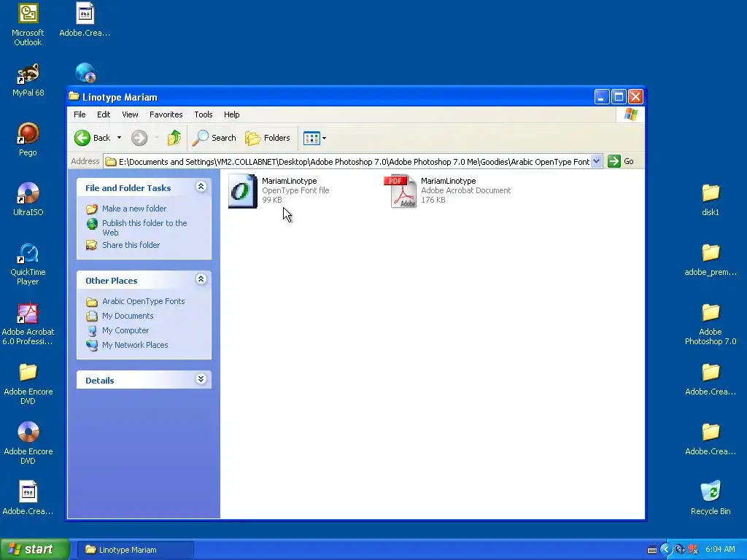Click the Windows flag logo in menu bar

pyautogui.click(x=631, y=114)
